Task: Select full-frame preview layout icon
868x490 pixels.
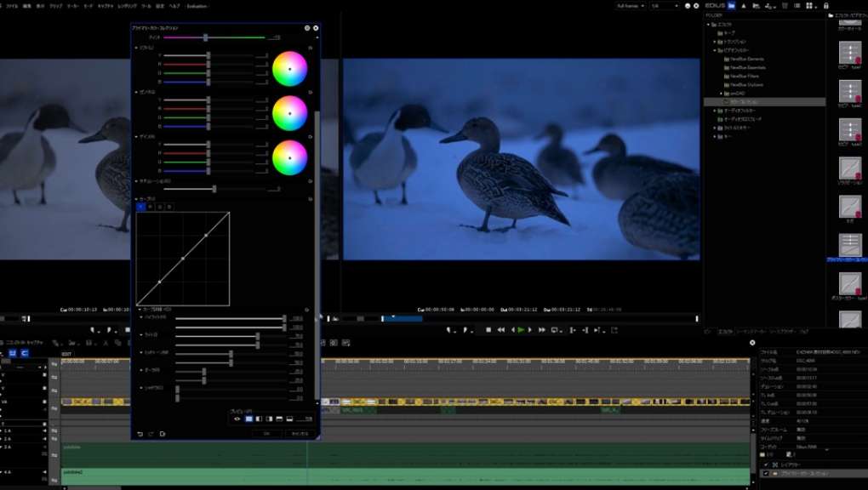Action: point(248,419)
